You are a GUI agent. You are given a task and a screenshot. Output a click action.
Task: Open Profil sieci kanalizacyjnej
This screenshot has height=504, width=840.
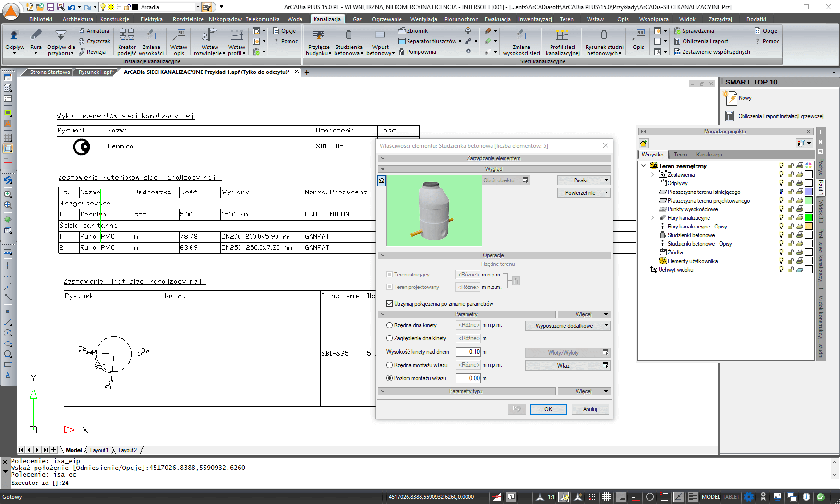pyautogui.click(x=563, y=41)
